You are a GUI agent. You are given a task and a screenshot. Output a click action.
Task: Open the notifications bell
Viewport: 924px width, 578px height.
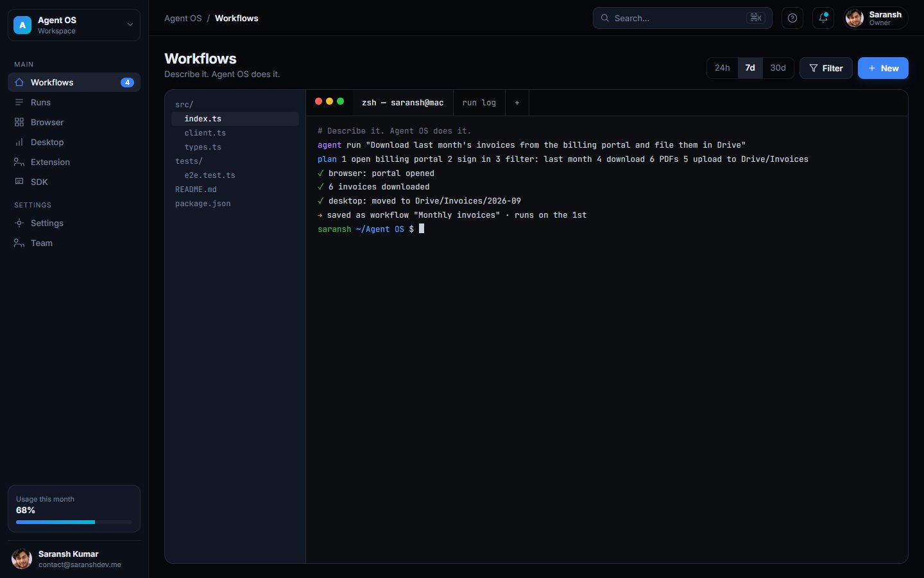pyautogui.click(x=823, y=18)
